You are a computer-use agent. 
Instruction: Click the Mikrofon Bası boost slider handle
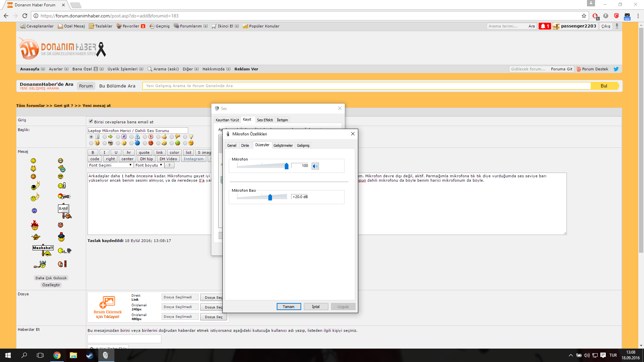click(270, 197)
